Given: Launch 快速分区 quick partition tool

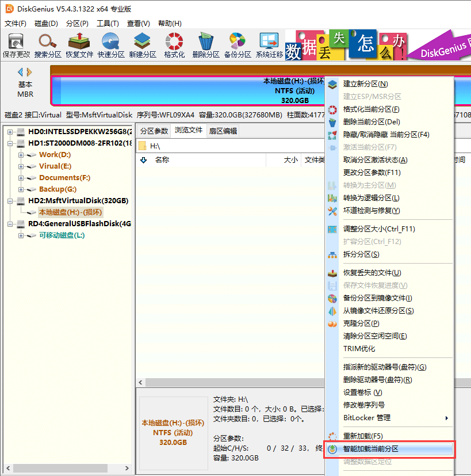Looking at the screenshot, I should (x=112, y=44).
